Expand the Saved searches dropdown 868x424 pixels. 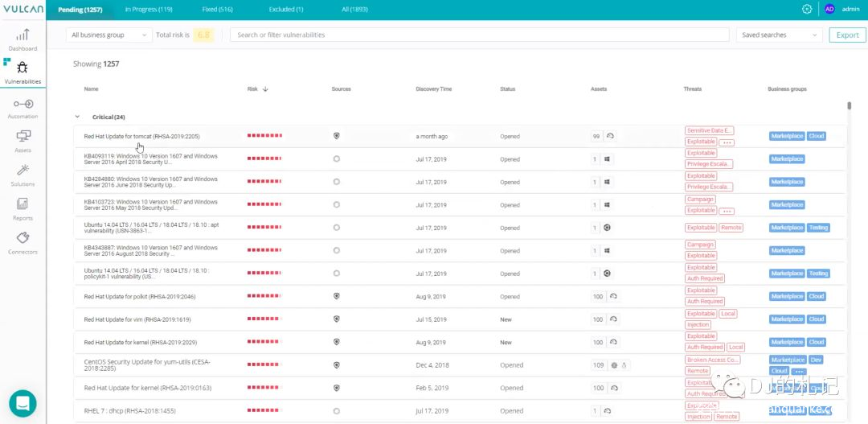(x=780, y=35)
